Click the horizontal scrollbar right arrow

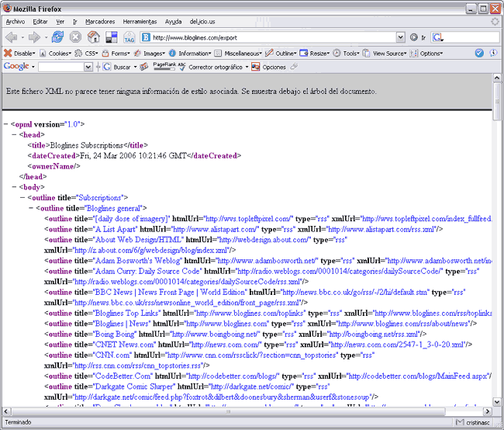pos(488,411)
